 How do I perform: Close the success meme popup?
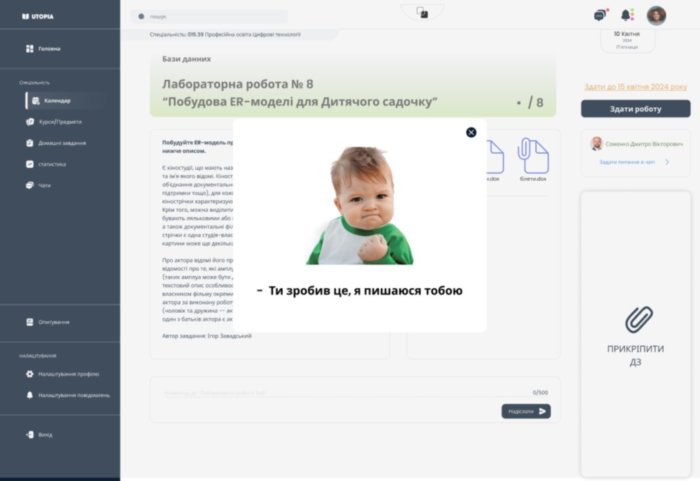(471, 132)
